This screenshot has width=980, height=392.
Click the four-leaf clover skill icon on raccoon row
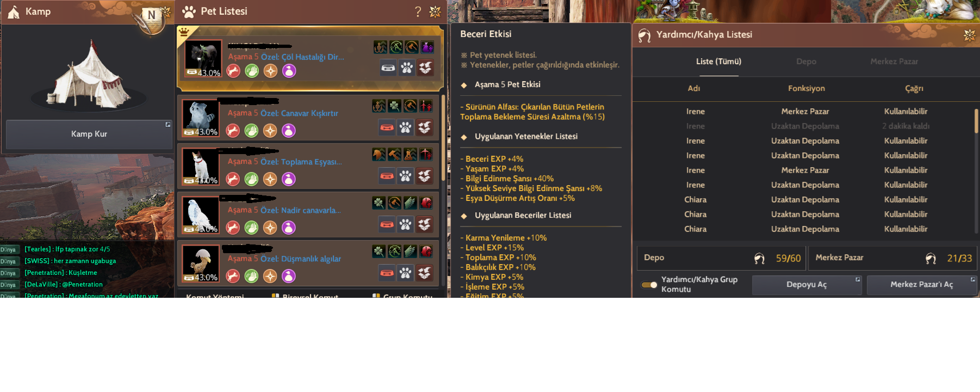click(394, 106)
